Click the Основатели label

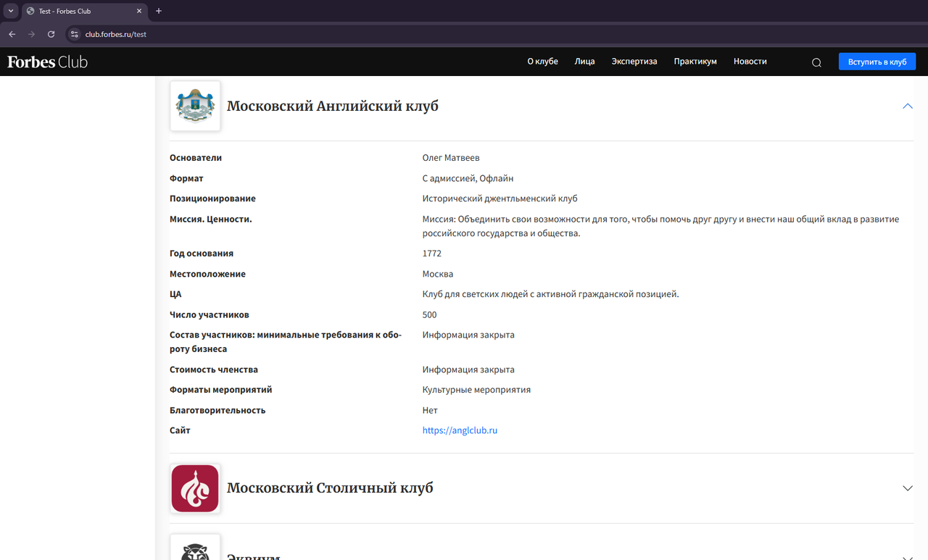click(196, 158)
